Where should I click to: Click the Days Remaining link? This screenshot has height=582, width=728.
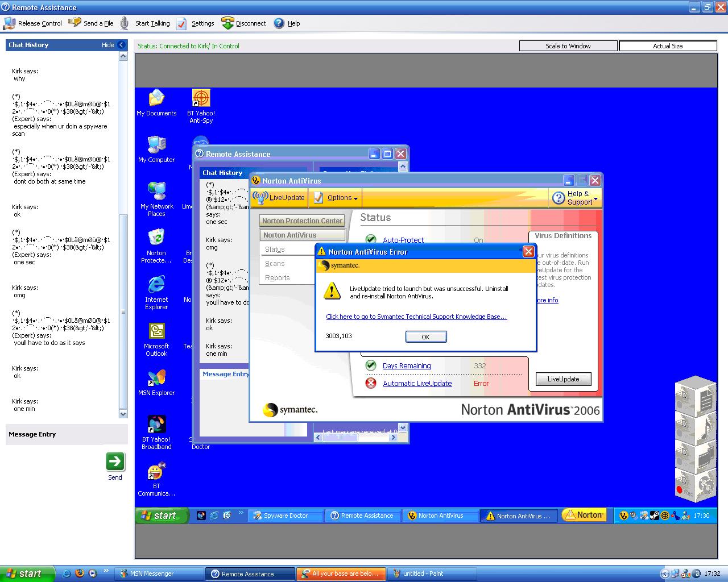coord(407,366)
